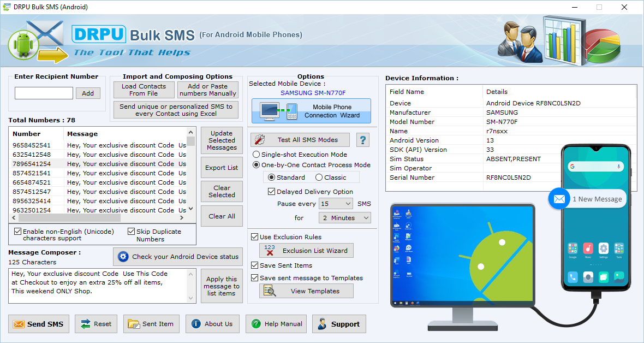Open the Sent Item folder
Screen dimensions: 644x343
click(151, 324)
